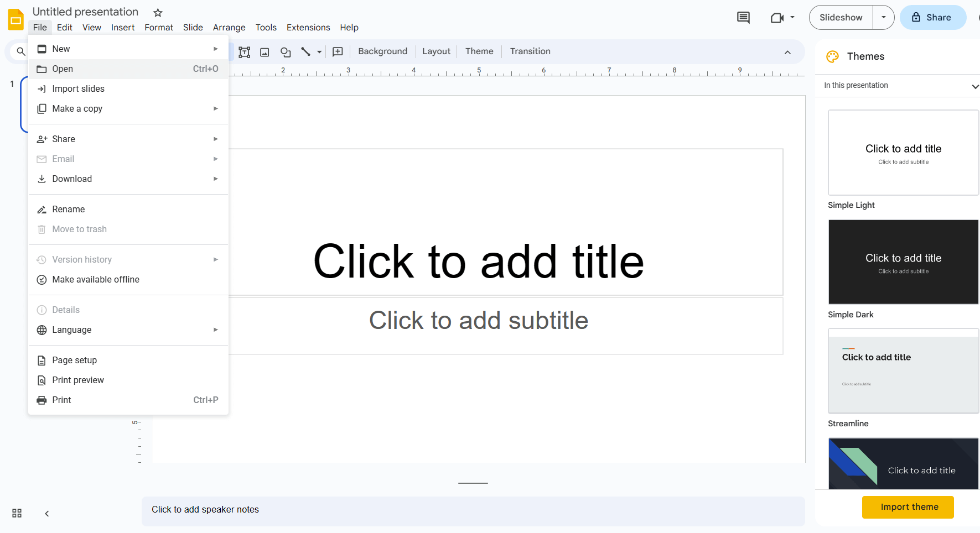Click the Print preview menu item
Screen dimensions: 980x533
[x=128, y=380]
